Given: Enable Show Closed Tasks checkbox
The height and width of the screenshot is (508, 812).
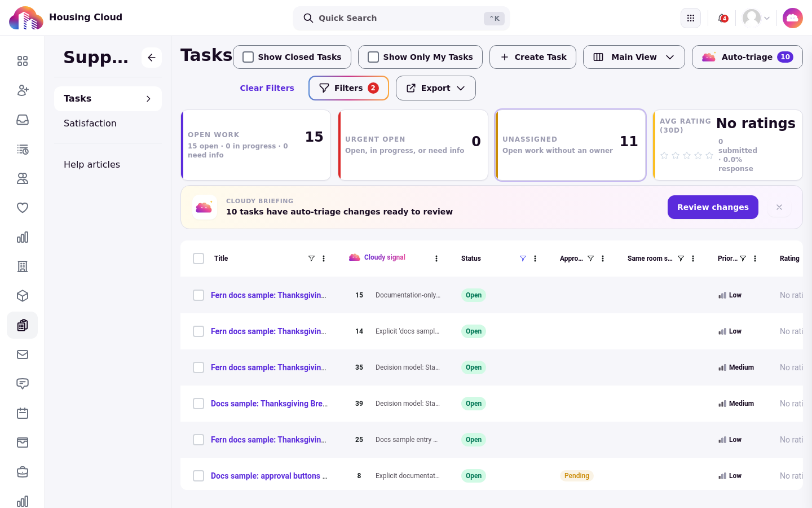Looking at the screenshot, I should click(248, 57).
